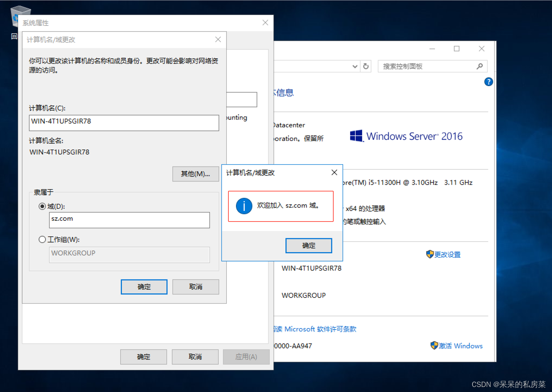
Task: Click the product ID ending AA947
Action: 293,346
